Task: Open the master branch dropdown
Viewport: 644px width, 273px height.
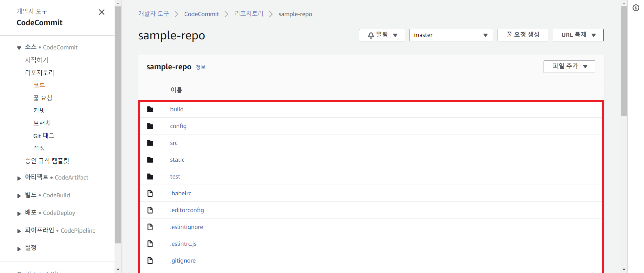Action: (x=451, y=35)
